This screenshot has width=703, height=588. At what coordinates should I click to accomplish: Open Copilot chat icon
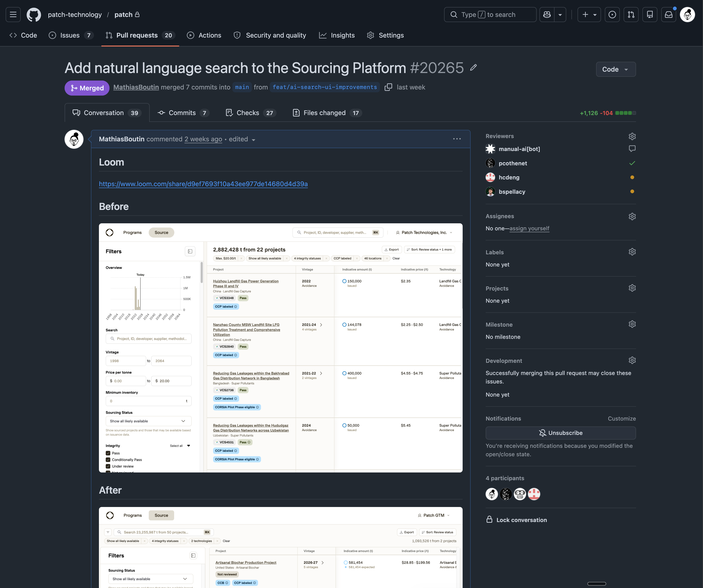547,15
